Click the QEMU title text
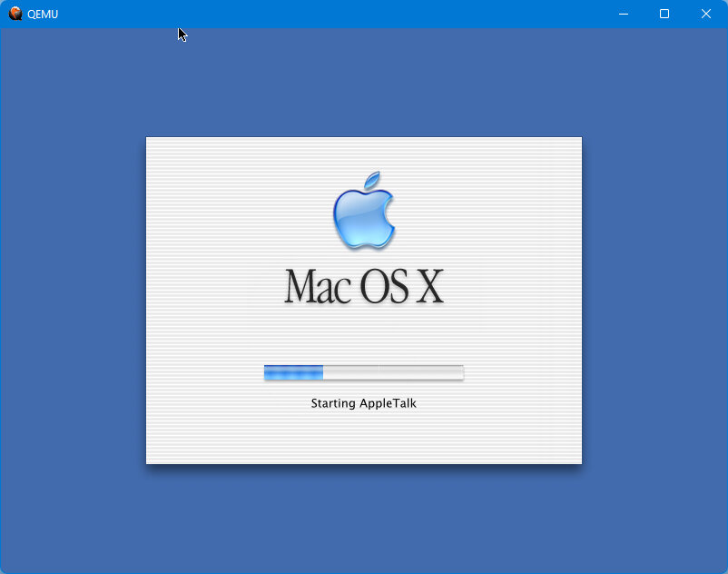The width and height of the screenshot is (728, 574). (x=43, y=15)
